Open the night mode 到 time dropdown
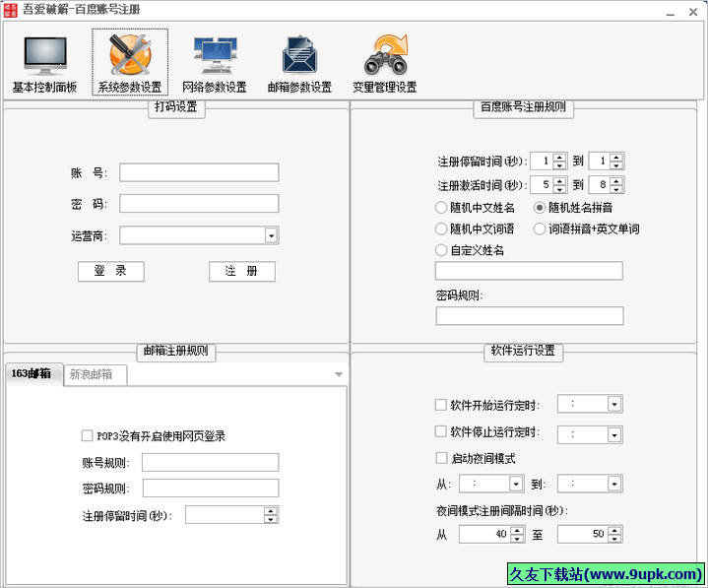This screenshot has width=708, height=588. click(x=614, y=484)
